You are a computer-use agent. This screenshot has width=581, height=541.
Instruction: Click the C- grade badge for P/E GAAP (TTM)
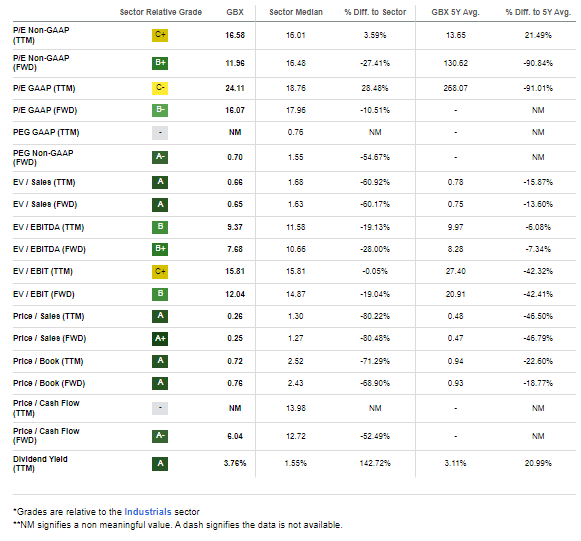tap(160, 88)
